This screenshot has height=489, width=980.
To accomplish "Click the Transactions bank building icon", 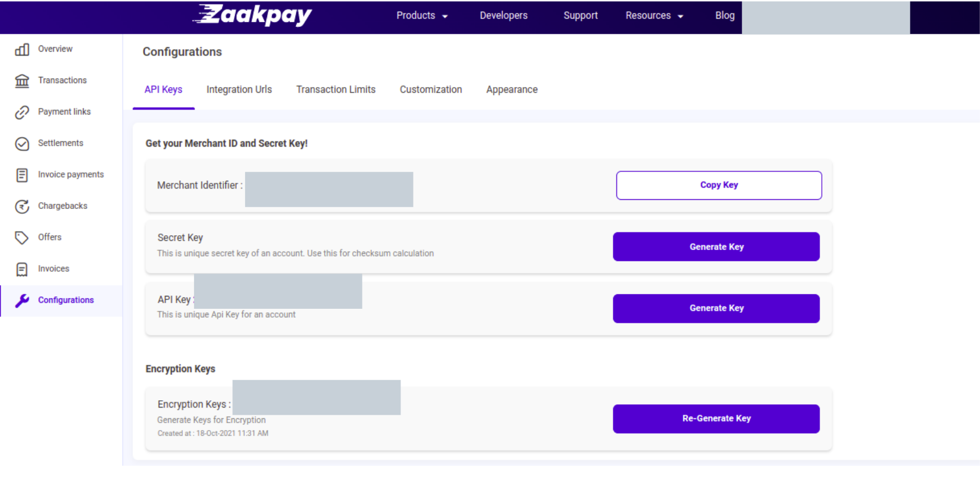I will point(22,81).
